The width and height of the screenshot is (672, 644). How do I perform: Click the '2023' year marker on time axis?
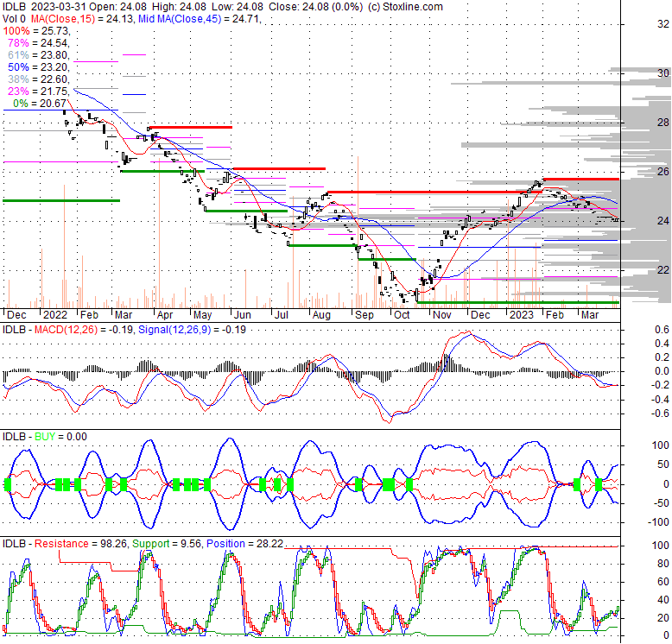tap(521, 315)
